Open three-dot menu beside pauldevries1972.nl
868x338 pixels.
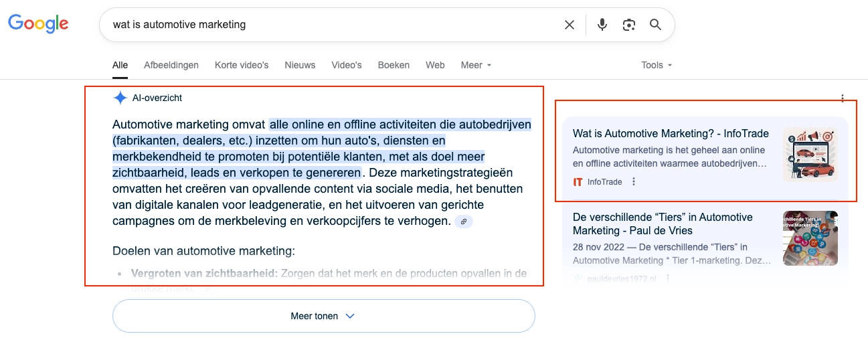coord(667,278)
